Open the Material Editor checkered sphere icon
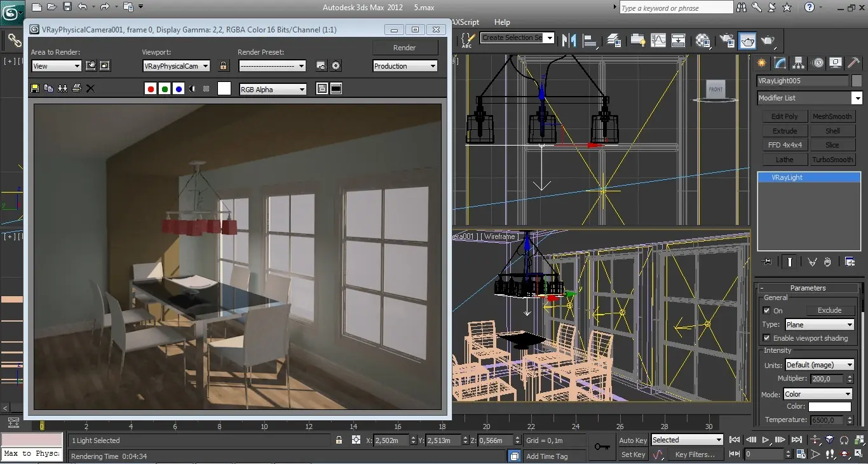 point(702,40)
